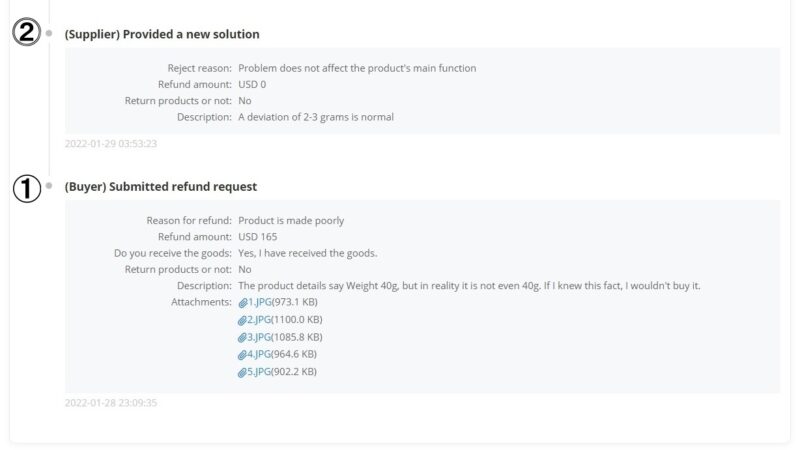Click the buyer's refund amount USD 165
The image size is (800, 450).
(x=258, y=237)
